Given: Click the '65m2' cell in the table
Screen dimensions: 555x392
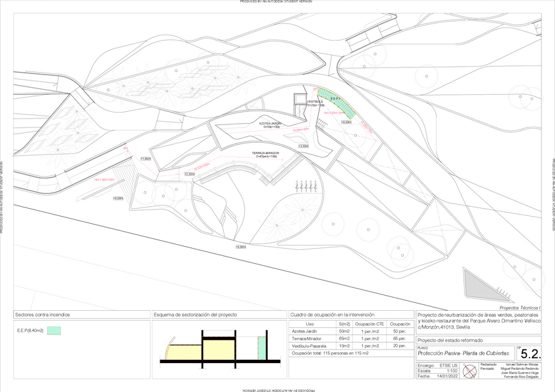Looking at the screenshot, I should point(344,338).
